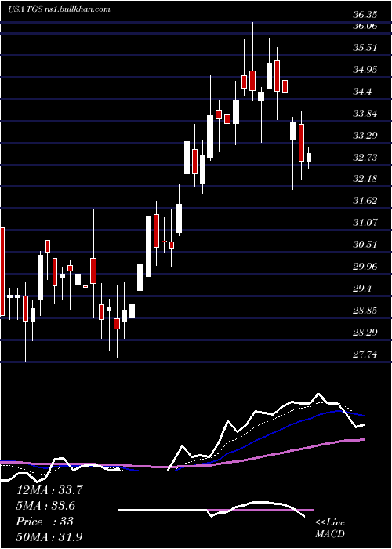Click the 28.29 price axis label
The height and width of the screenshot is (549, 392).
[x=365, y=333]
